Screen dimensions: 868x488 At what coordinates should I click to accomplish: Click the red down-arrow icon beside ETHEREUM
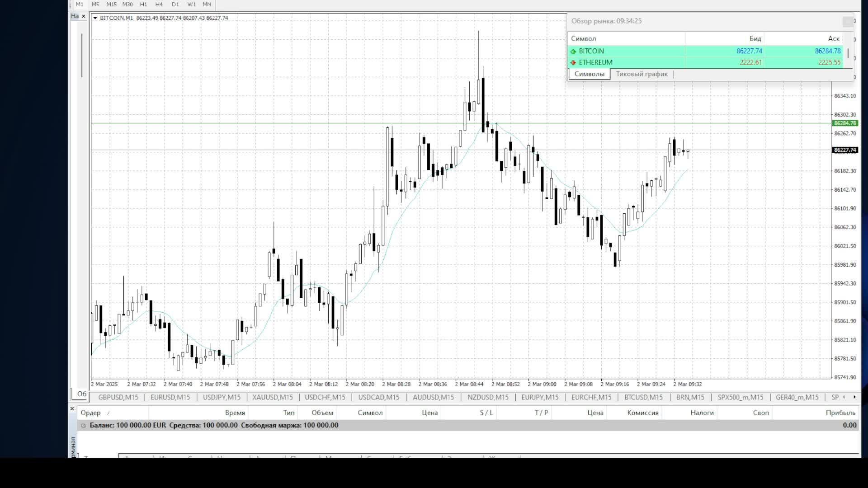[573, 63]
